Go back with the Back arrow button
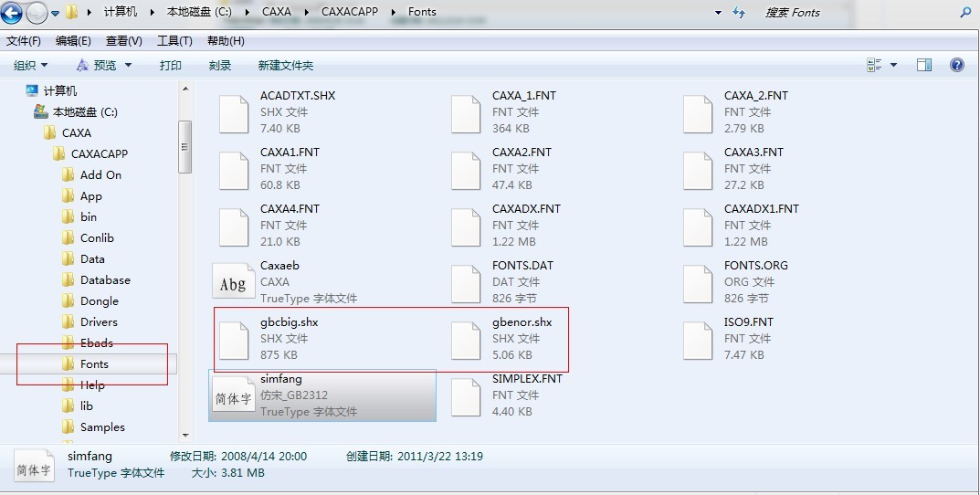The width and height of the screenshot is (980, 495). 11,12
